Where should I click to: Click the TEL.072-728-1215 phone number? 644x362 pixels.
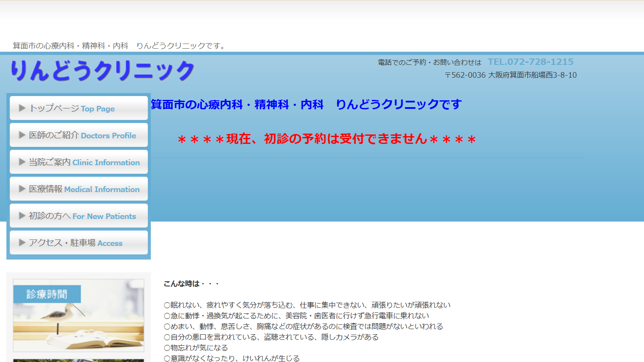coord(531,62)
